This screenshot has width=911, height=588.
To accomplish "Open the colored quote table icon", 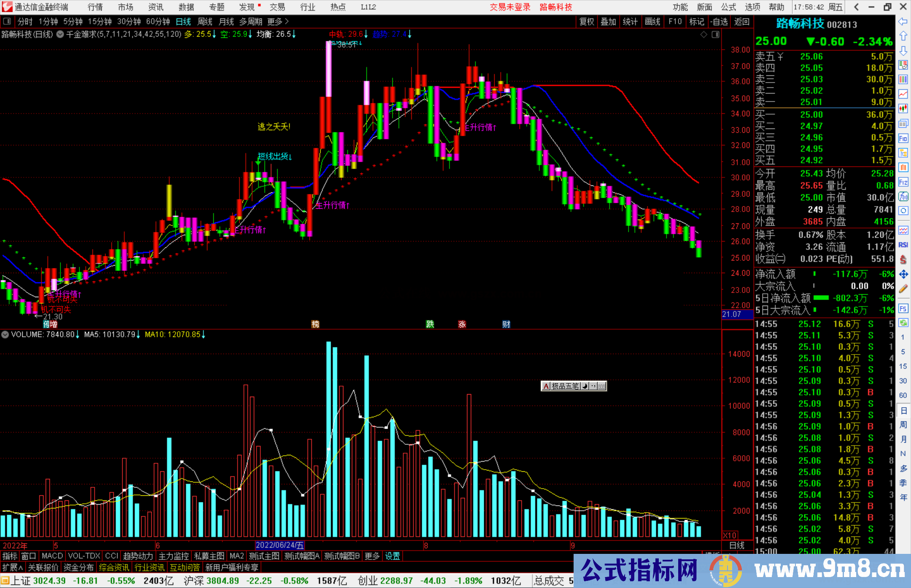I will point(903,80).
